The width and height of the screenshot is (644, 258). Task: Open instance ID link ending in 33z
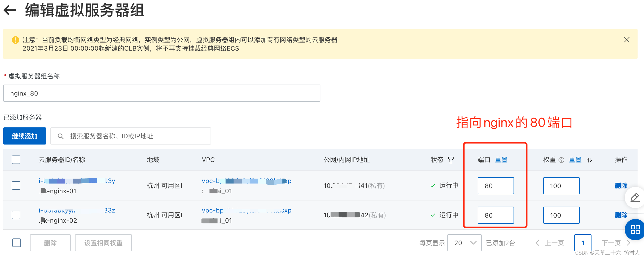[77, 210]
